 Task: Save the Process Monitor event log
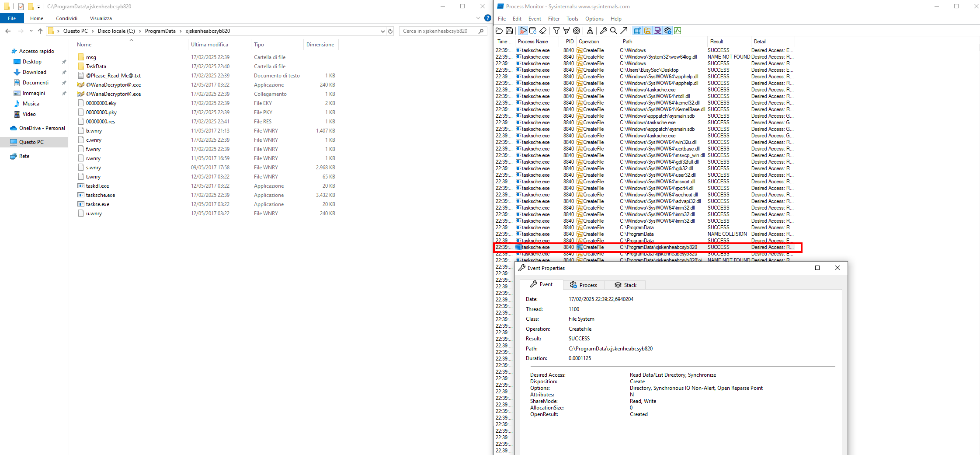click(x=509, y=31)
